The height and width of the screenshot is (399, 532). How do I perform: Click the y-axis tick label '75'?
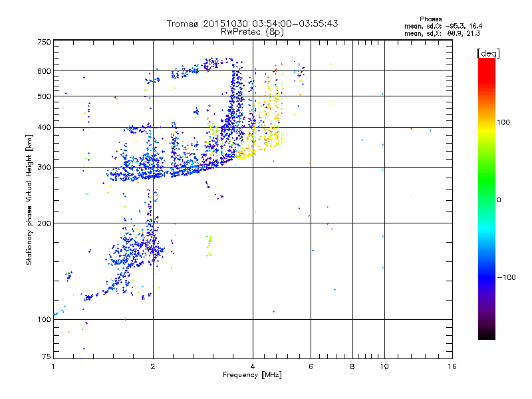tap(47, 356)
